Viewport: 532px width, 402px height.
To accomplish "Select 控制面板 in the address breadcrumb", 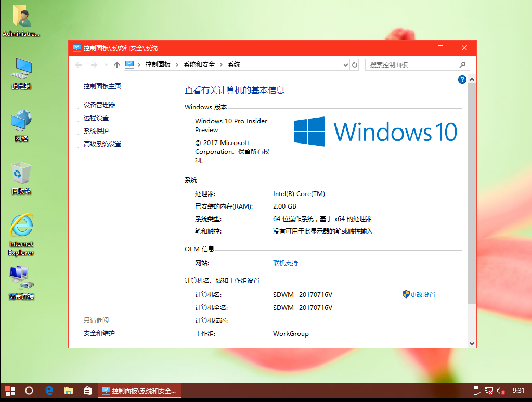I will [158, 64].
